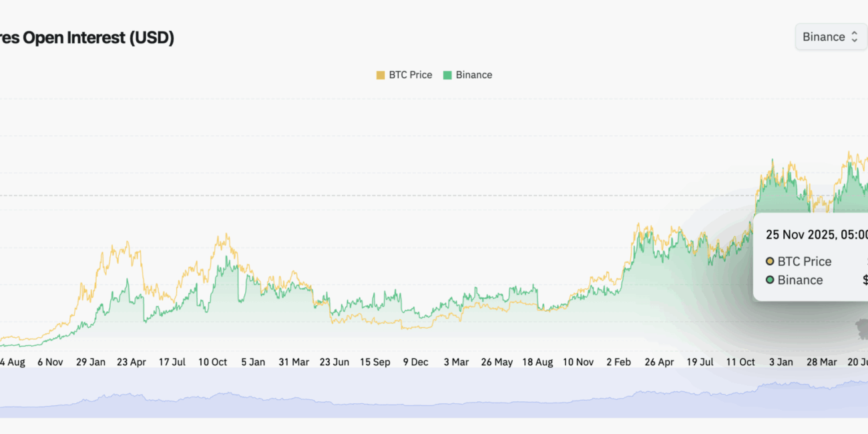Click the green Binance marker in tooltip

click(x=770, y=280)
